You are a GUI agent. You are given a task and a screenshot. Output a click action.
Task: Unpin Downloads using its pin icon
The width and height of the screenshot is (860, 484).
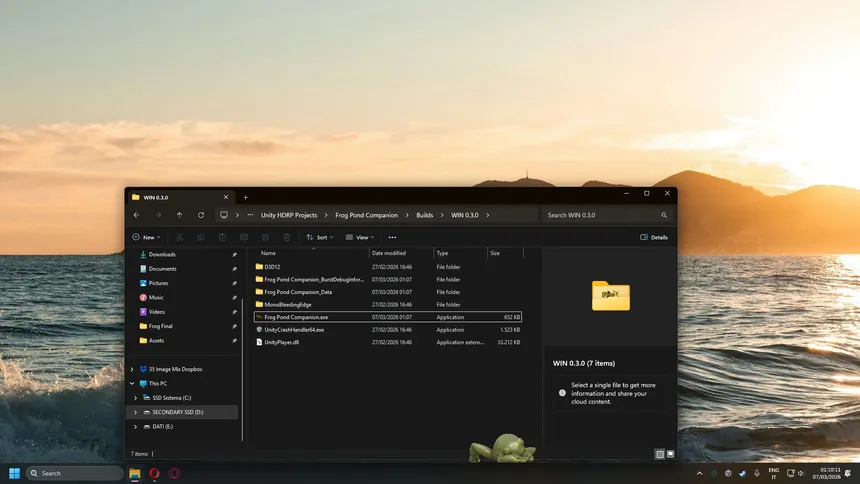click(234, 255)
